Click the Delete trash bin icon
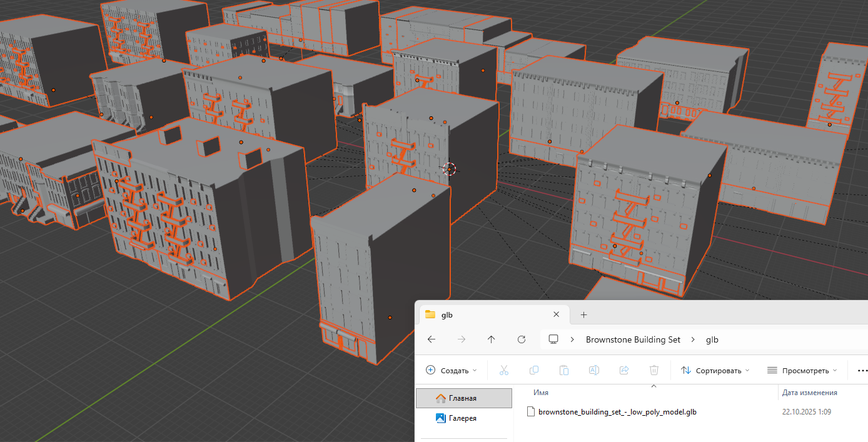 (654, 370)
